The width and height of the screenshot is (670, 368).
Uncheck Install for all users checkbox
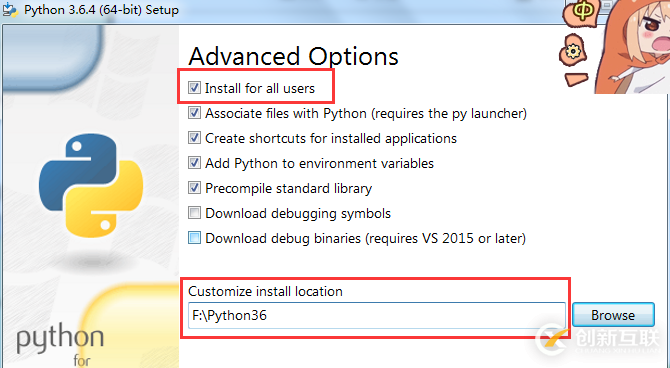(x=194, y=88)
